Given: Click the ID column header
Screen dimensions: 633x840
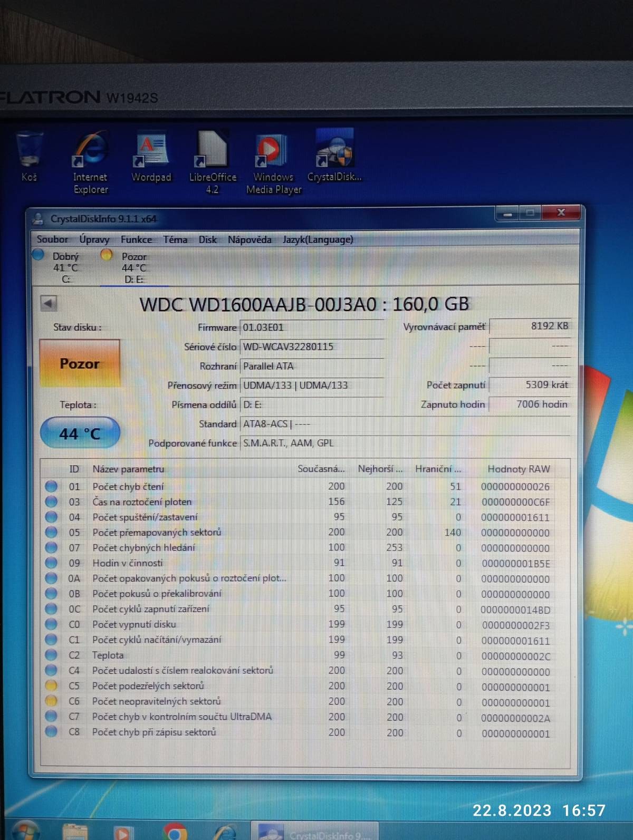Looking at the screenshot, I should click(74, 469).
